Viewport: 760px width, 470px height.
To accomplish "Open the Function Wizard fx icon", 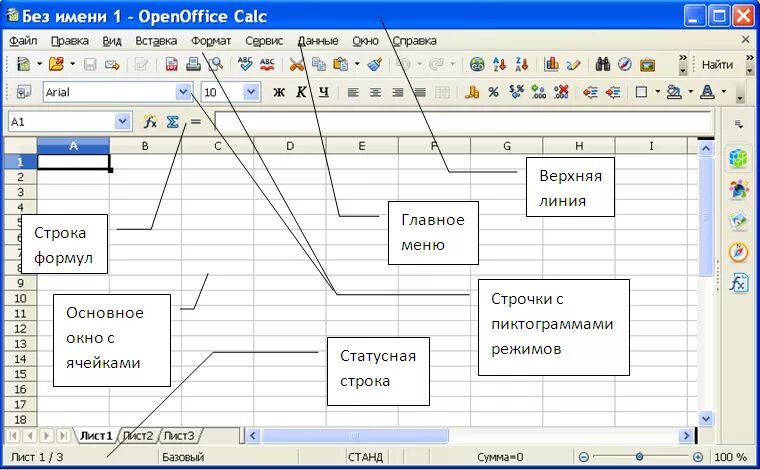I will click(150, 122).
